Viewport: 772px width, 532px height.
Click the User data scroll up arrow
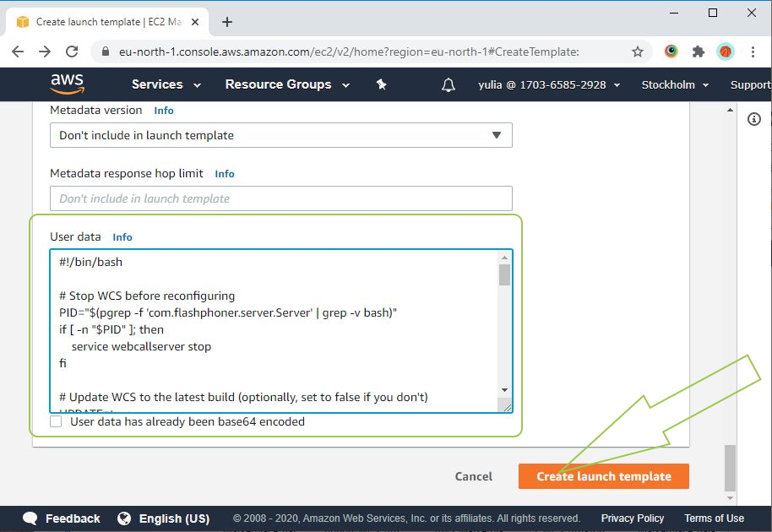(504, 258)
